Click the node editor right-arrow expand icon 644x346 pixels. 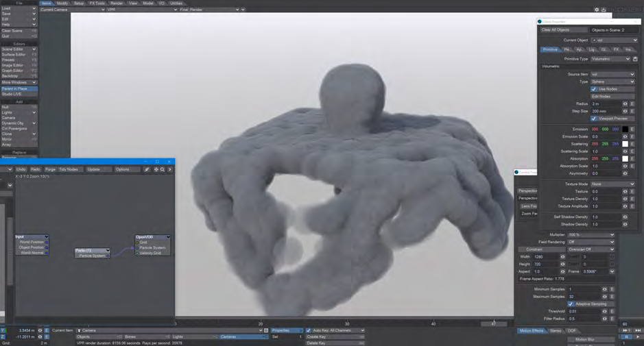click(169, 169)
